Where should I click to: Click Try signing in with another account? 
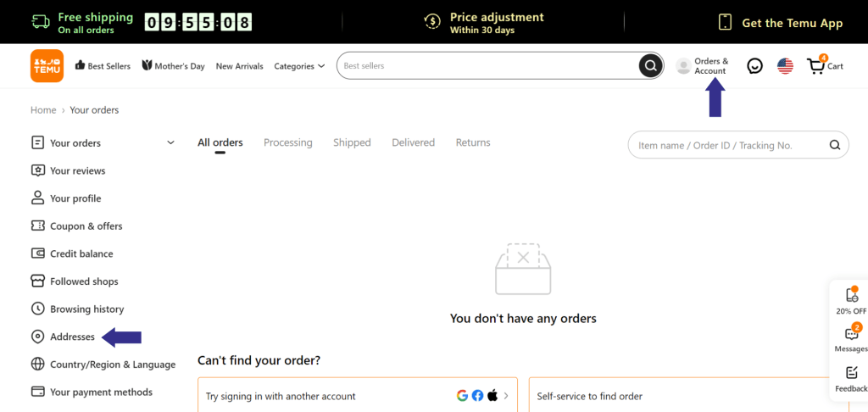(x=281, y=396)
